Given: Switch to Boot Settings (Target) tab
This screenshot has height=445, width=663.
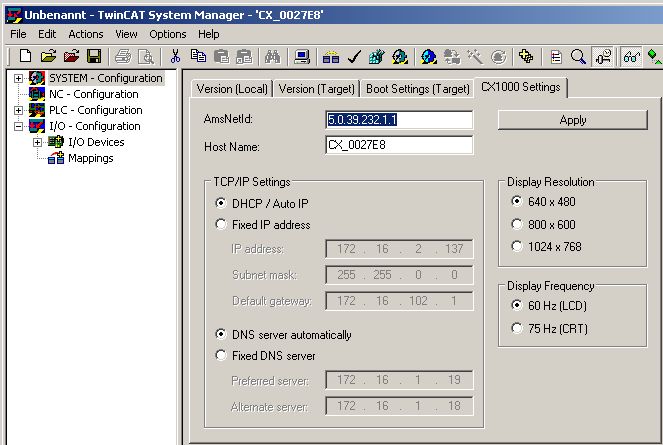Looking at the screenshot, I should [417, 89].
